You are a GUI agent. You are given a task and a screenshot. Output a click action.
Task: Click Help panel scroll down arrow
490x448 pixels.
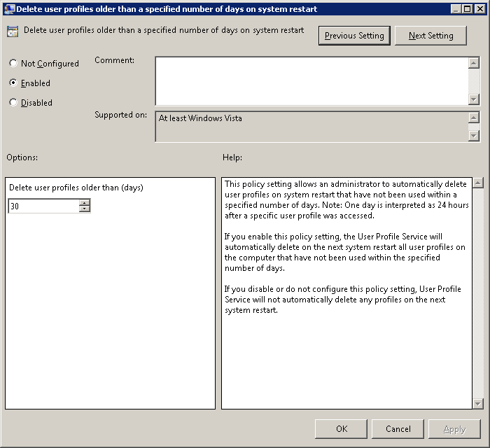(478, 403)
